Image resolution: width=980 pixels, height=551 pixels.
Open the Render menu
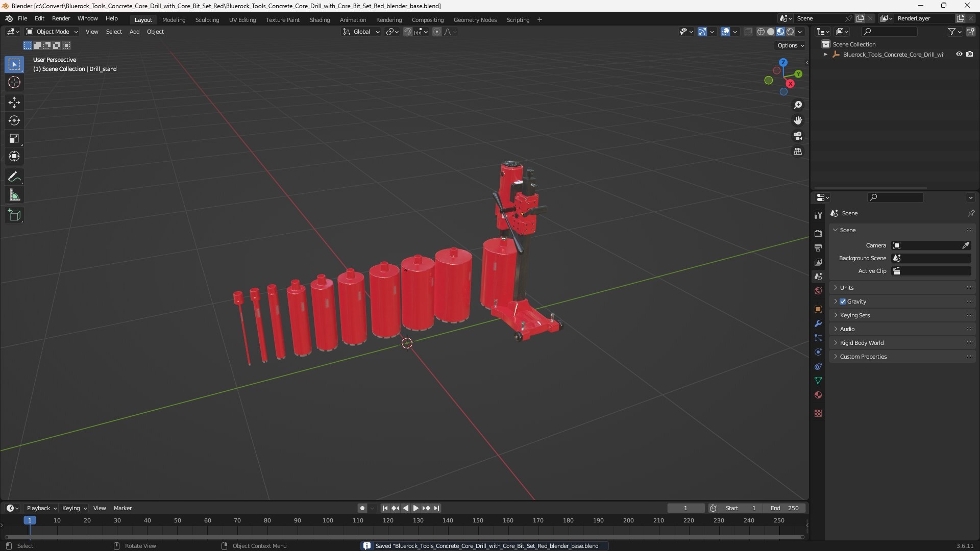(x=61, y=18)
